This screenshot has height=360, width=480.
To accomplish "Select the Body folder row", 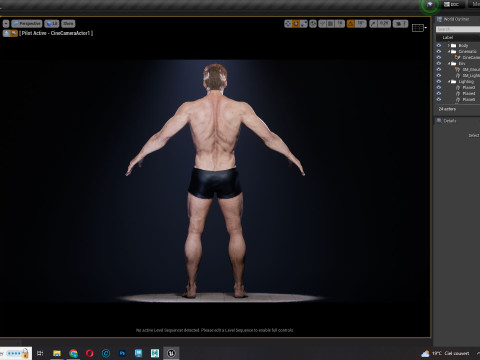I will point(463,45).
